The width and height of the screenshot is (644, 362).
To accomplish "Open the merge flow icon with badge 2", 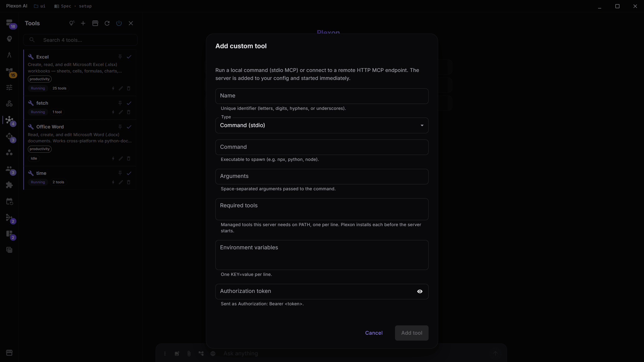I will (10, 217).
